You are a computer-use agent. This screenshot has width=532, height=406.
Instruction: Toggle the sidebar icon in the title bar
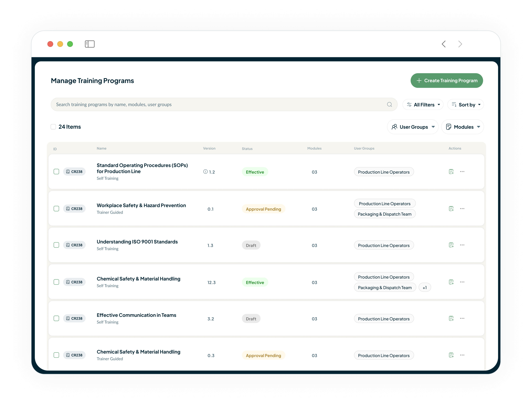(89, 44)
